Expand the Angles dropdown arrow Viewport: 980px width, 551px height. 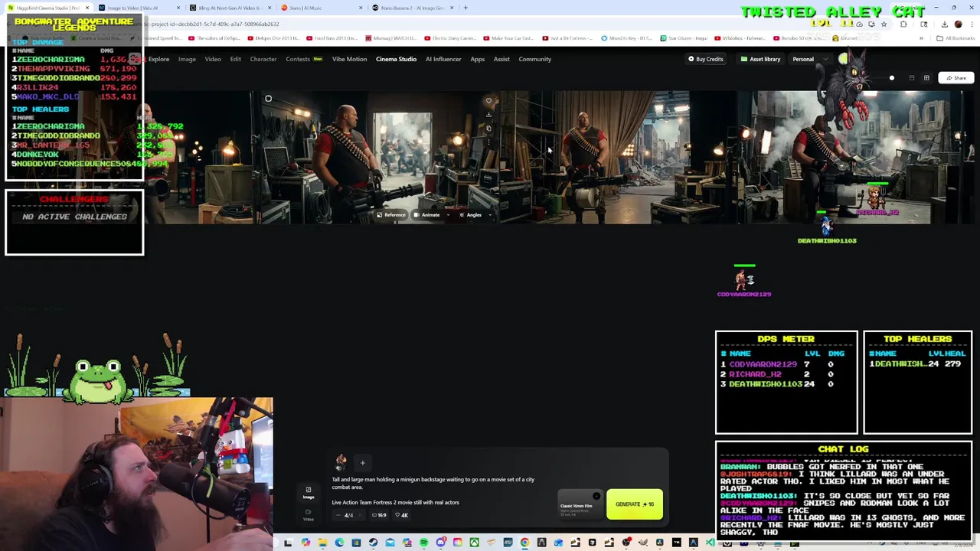click(x=490, y=215)
